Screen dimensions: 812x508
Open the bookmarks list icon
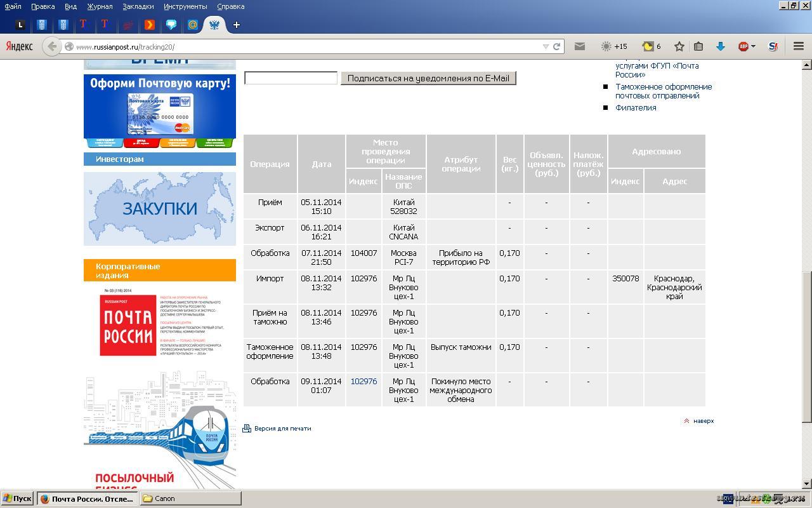coord(698,46)
